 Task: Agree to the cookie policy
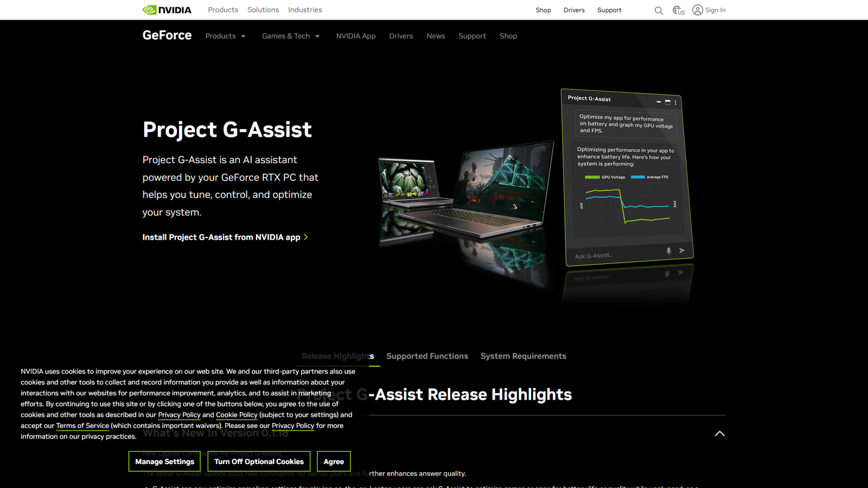coord(333,461)
